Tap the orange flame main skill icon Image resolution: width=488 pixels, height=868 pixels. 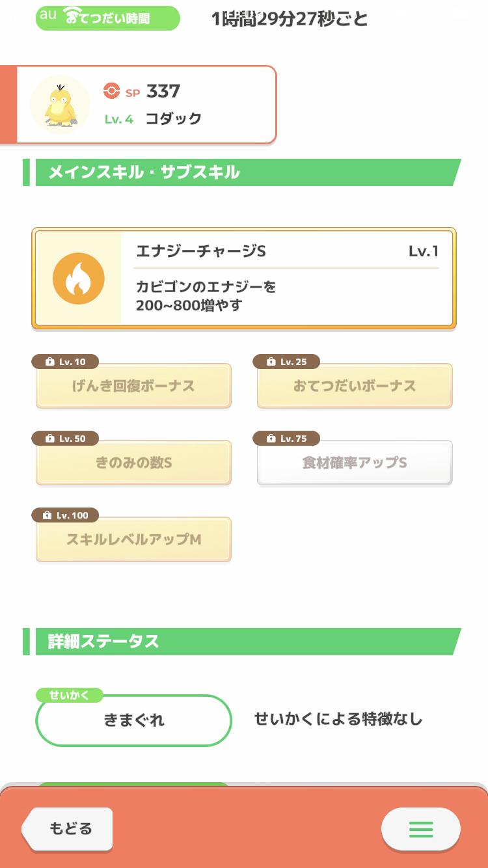click(78, 278)
